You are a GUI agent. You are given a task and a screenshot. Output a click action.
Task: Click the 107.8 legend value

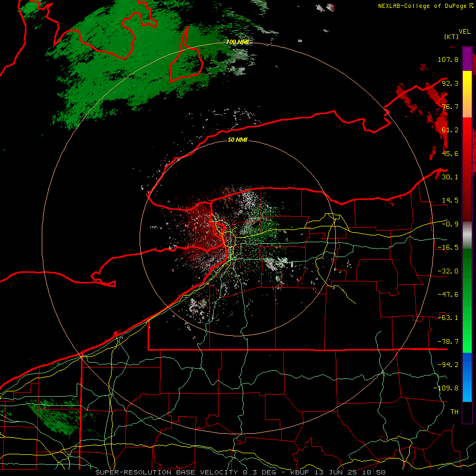(448, 59)
